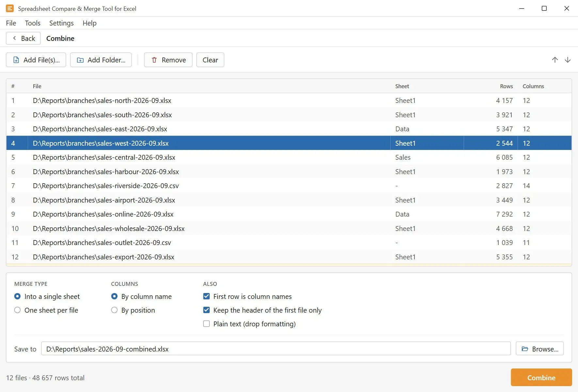578x392 pixels.
Task: Click the highlighted sales-west-2026-09.xlsx row
Action: 289,143
